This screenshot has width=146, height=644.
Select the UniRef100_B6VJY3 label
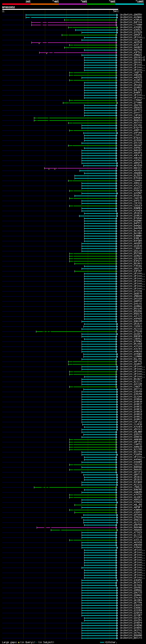click(x=131, y=638)
